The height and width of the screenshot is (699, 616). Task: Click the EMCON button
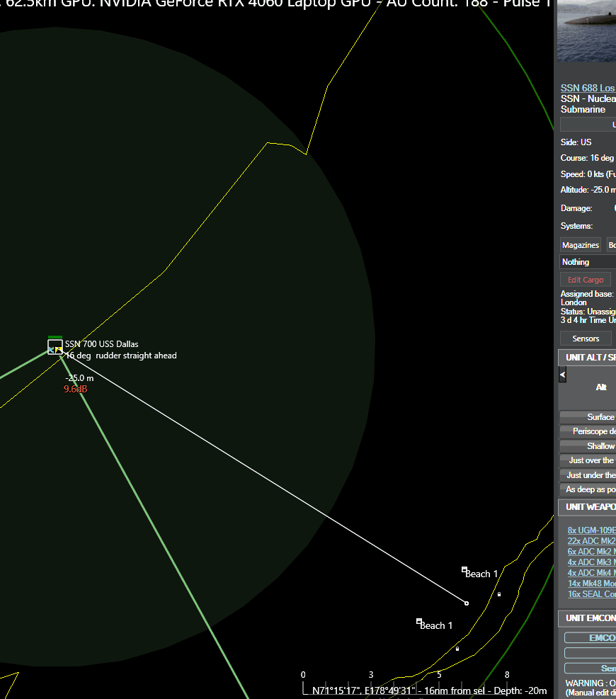pyautogui.click(x=590, y=638)
